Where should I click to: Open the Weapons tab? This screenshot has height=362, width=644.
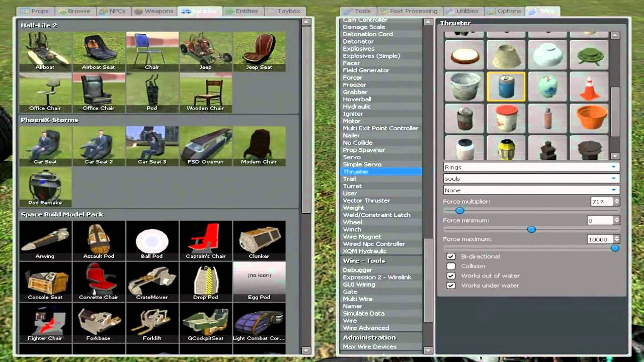pos(153,11)
